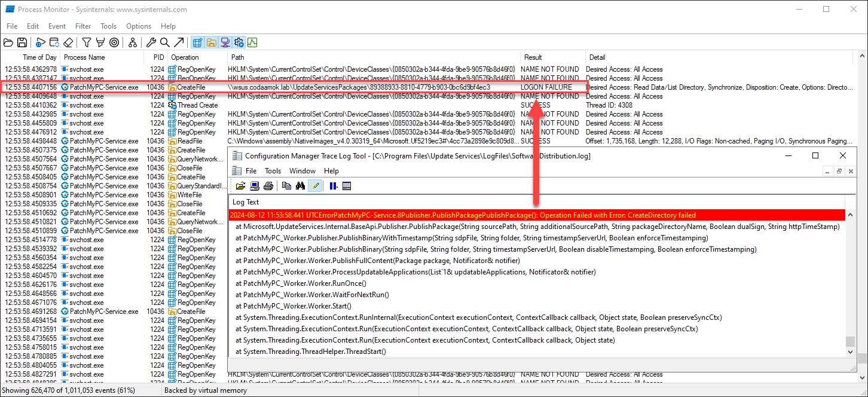Open CMTrace Help menu

331,171
